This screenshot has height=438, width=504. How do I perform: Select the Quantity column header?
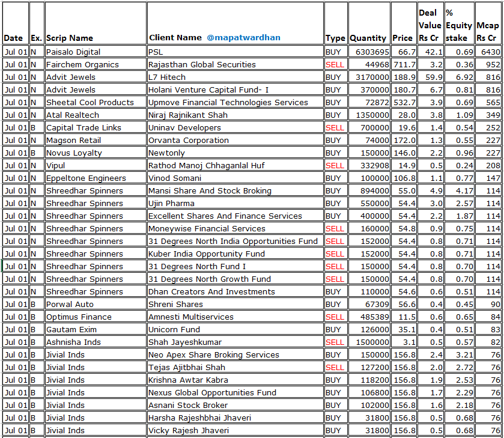point(369,23)
